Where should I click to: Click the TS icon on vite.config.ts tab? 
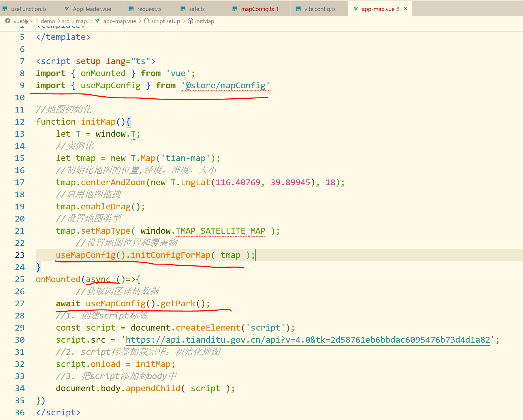298,9
